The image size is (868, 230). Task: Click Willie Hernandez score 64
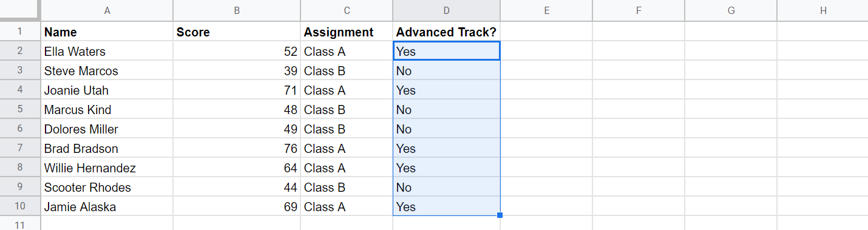(237, 168)
